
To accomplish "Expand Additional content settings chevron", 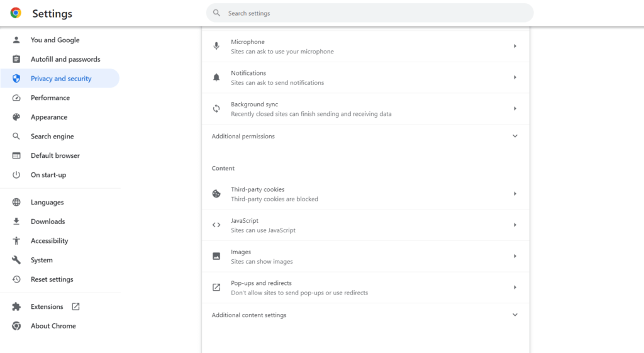I will [x=514, y=315].
